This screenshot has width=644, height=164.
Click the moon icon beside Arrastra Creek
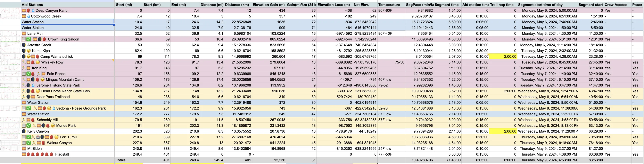click(24, 45)
